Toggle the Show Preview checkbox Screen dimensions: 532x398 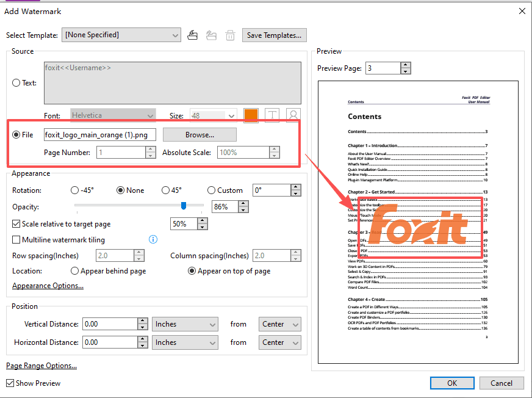click(10, 383)
